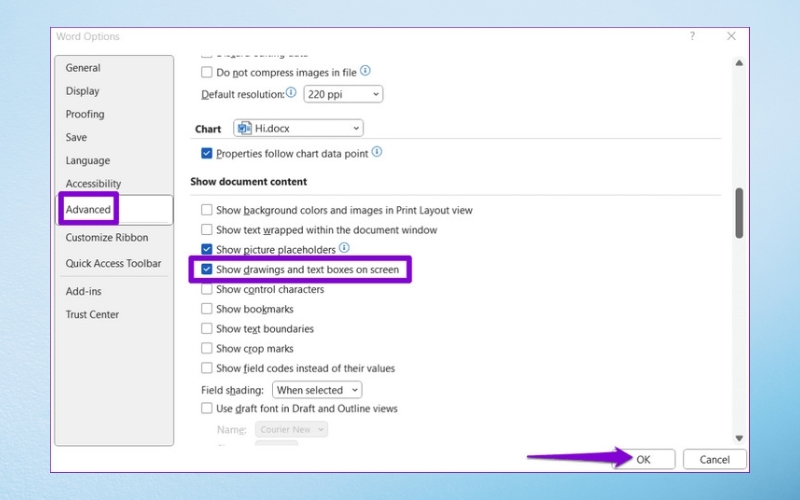Toggle Show drawings and text boxes on screen
Image resolution: width=800 pixels, height=500 pixels.
207,269
